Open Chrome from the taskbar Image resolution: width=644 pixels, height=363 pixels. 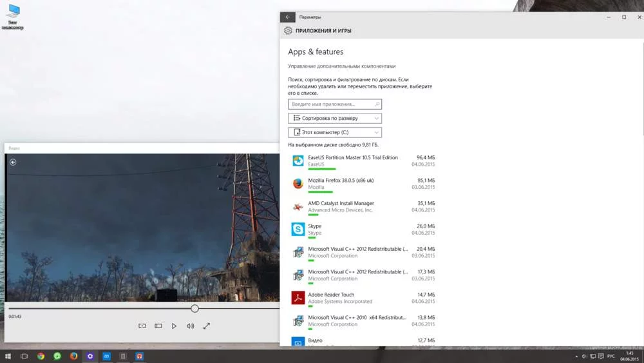tap(41, 356)
